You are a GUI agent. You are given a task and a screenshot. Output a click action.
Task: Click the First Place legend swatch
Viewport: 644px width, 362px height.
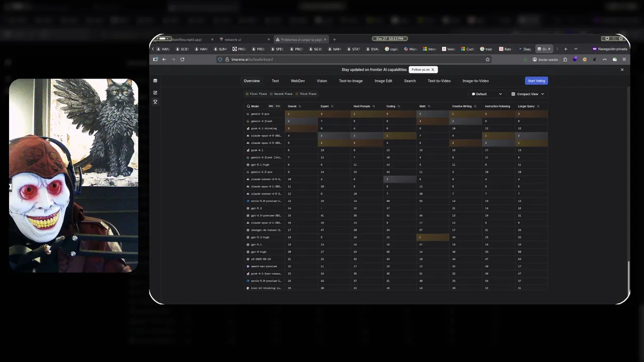click(x=247, y=94)
